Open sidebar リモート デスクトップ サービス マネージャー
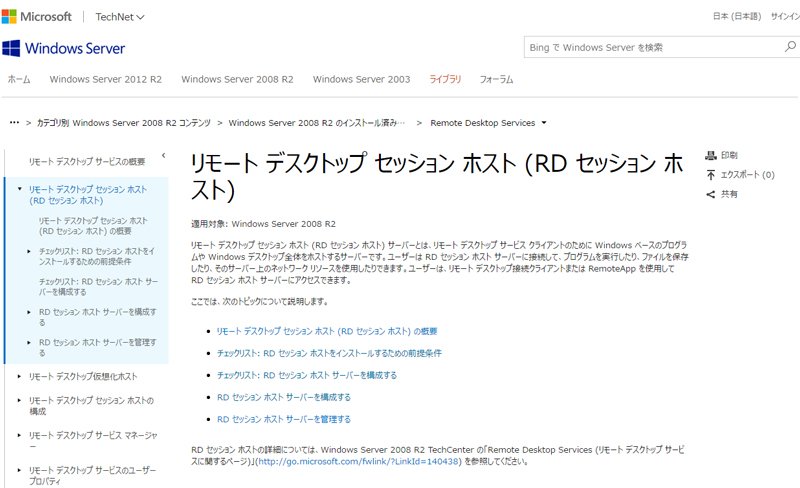 93,441
